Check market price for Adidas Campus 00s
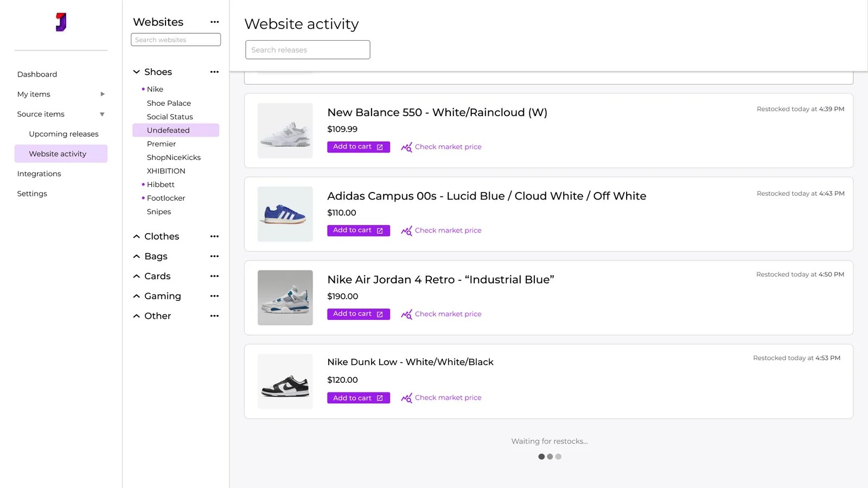The height and width of the screenshot is (488, 868). tap(448, 230)
